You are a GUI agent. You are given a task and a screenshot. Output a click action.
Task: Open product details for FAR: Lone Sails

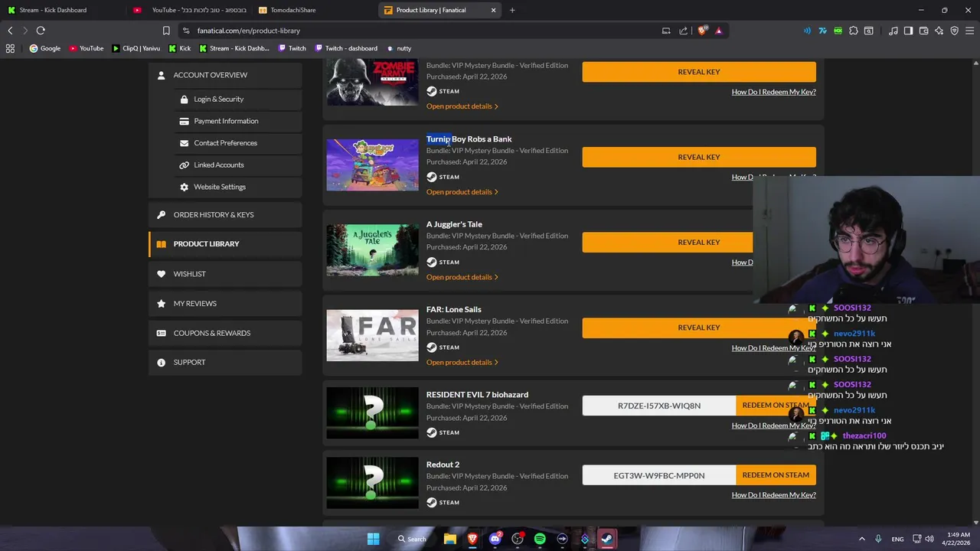pos(462,362)
